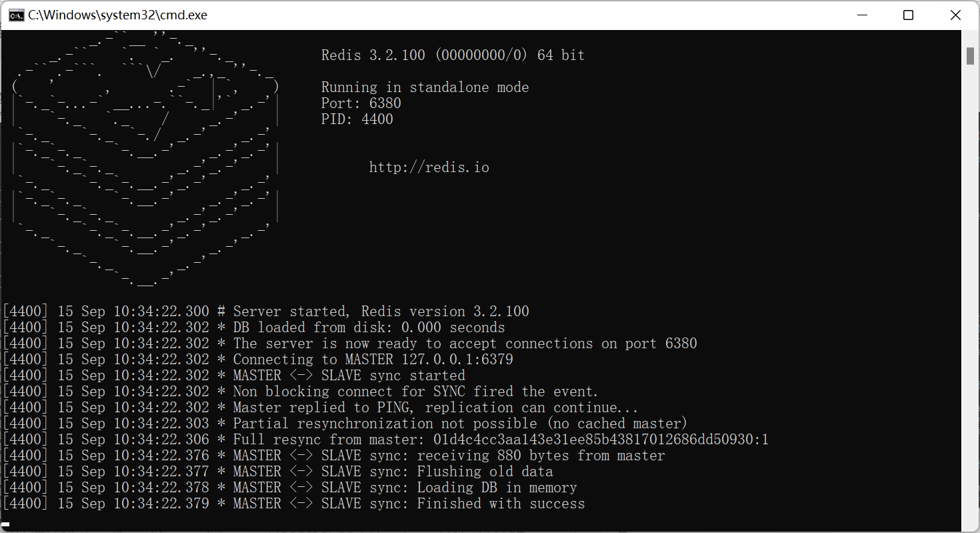Click the 'Non blocking connect for SYNC' line
Viewport: 980px width, 533px height.
(301, 392)
